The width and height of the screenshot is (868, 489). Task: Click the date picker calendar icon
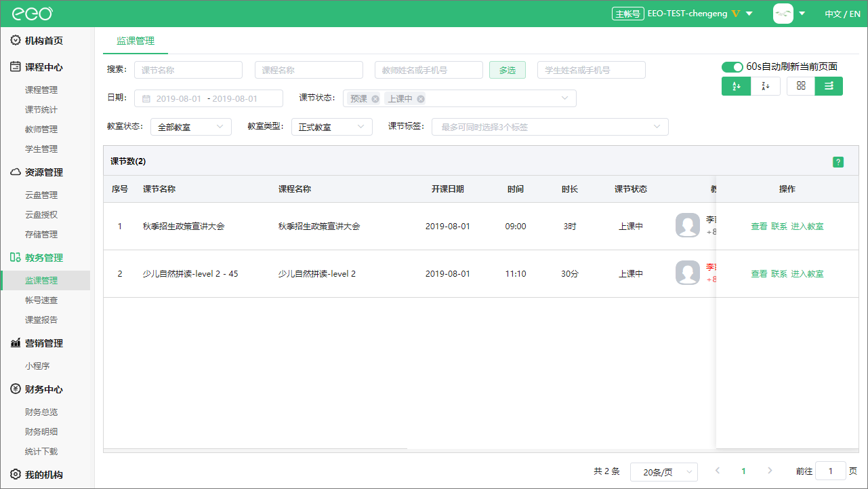[x=146, y=99]
